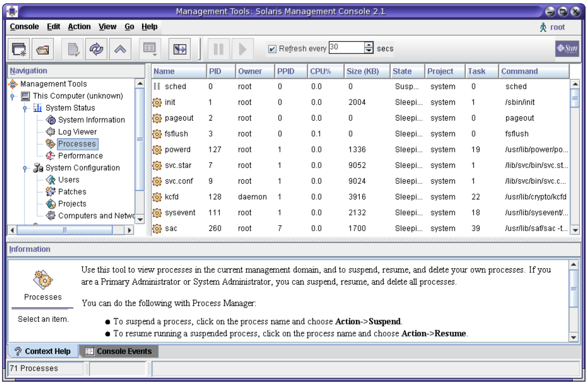Select System Information in navigation tree
This screenshot has height=384, width=588.
91,120
